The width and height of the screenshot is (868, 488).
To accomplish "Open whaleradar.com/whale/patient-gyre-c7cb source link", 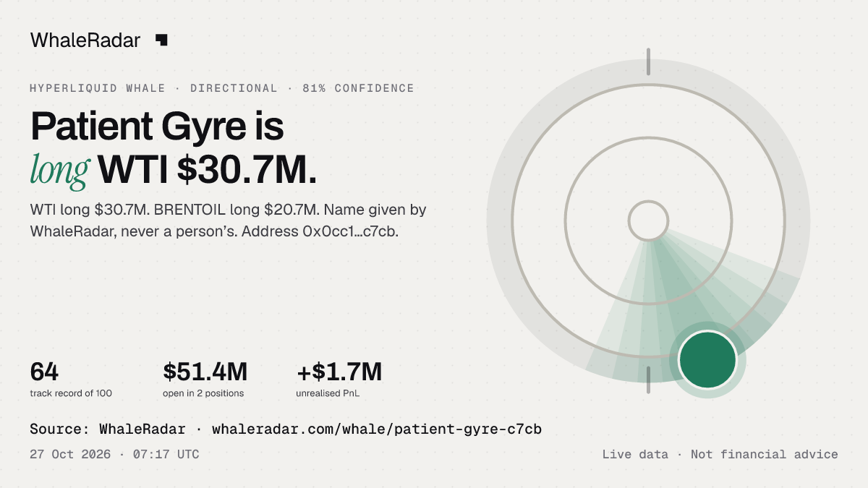I will [377, 429].
